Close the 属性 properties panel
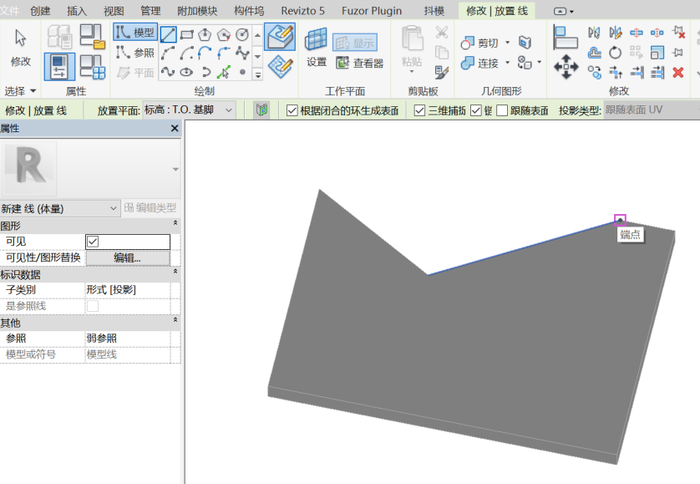The image size is (700, 484). pyautogui.click(x=174, y=129)
